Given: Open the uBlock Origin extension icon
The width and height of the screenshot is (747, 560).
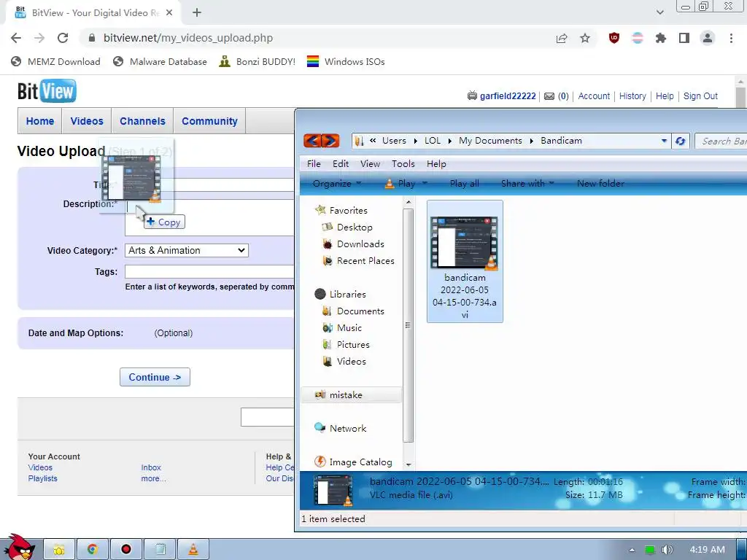Looking at the screenshot, I should pyautogui.click(x=614, y=38).
